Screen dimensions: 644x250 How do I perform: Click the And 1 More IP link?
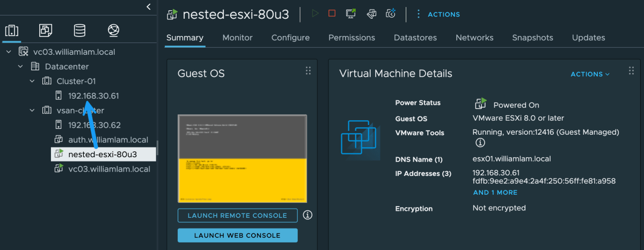point(495,192)
